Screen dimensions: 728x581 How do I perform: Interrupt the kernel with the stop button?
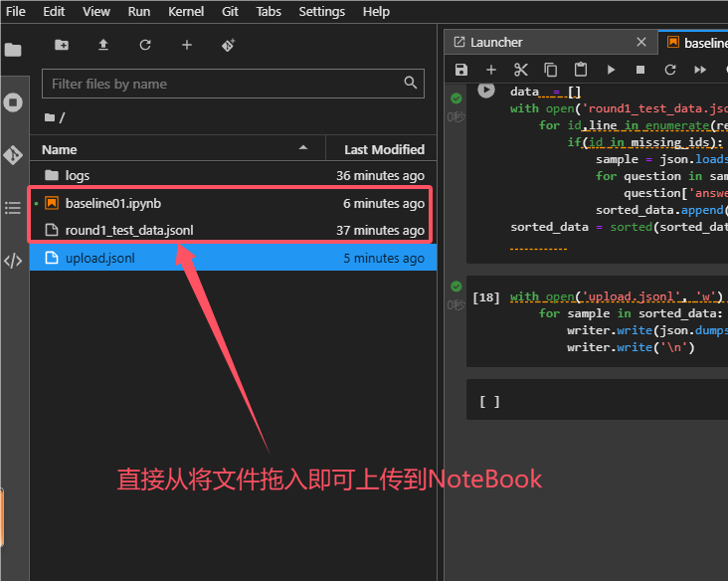tap(640, 70)
